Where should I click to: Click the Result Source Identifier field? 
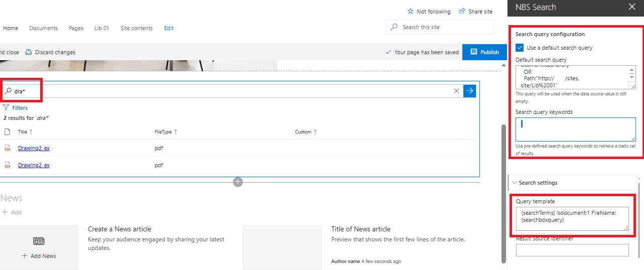coord(572,250)
